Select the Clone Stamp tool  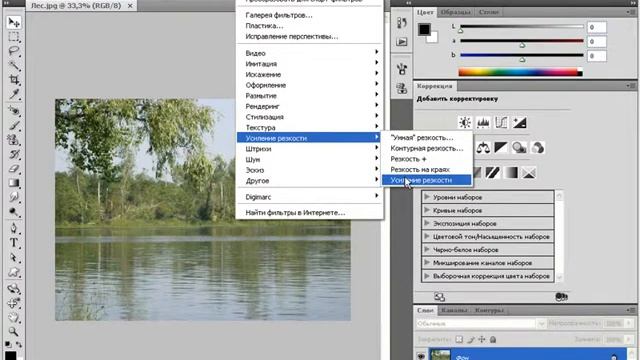(13, 140)
